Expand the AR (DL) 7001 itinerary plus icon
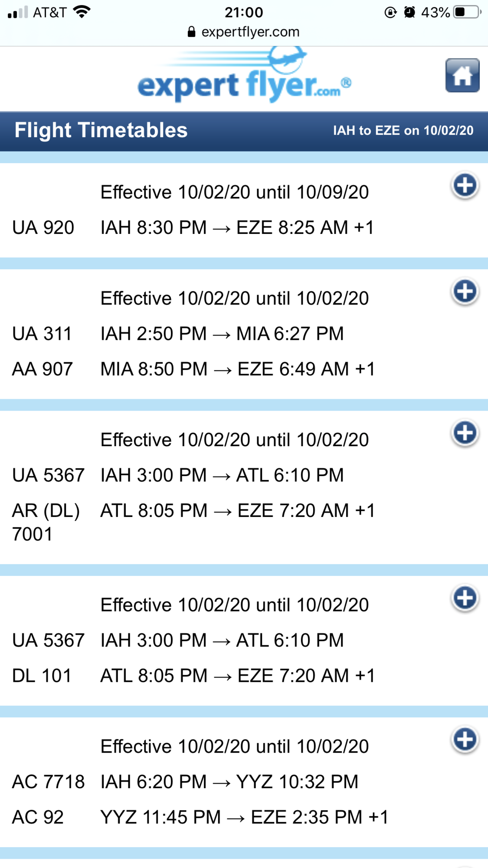Viewport: 488px width, 868px height. [465, 433]
